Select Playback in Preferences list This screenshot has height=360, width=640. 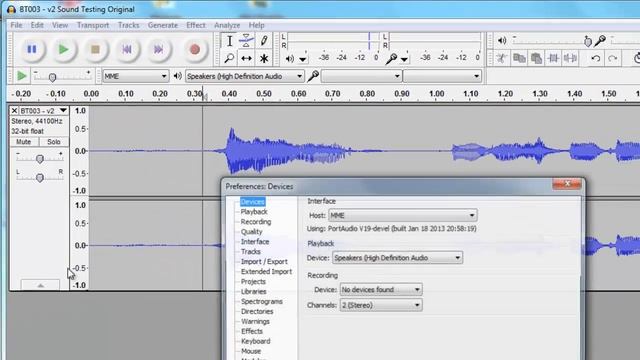(254, 212)
